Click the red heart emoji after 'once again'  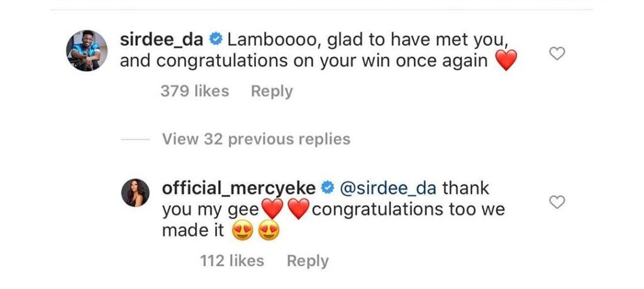pos(506,61)
